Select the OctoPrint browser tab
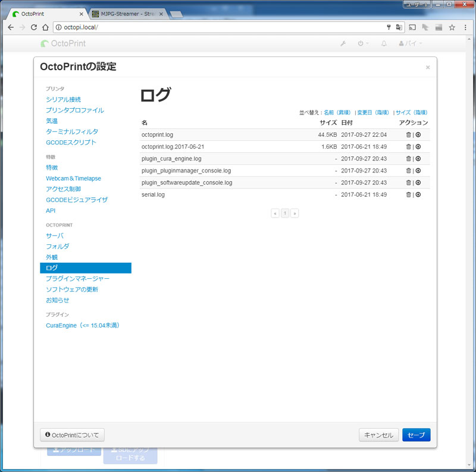 (x=46, y=14)
